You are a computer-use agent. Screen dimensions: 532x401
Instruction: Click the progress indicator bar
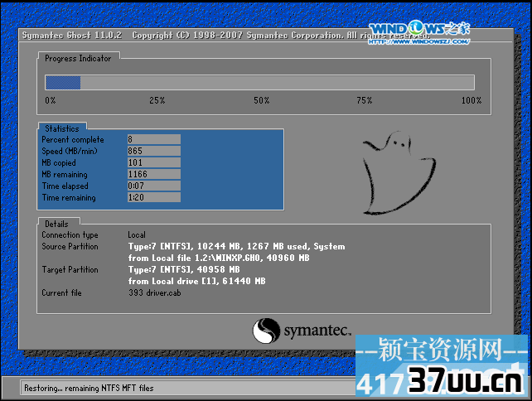click(x=259, y=83)
